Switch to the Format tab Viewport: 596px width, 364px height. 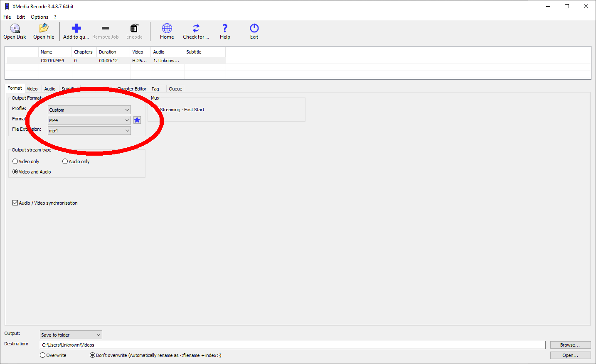(15, 88)
